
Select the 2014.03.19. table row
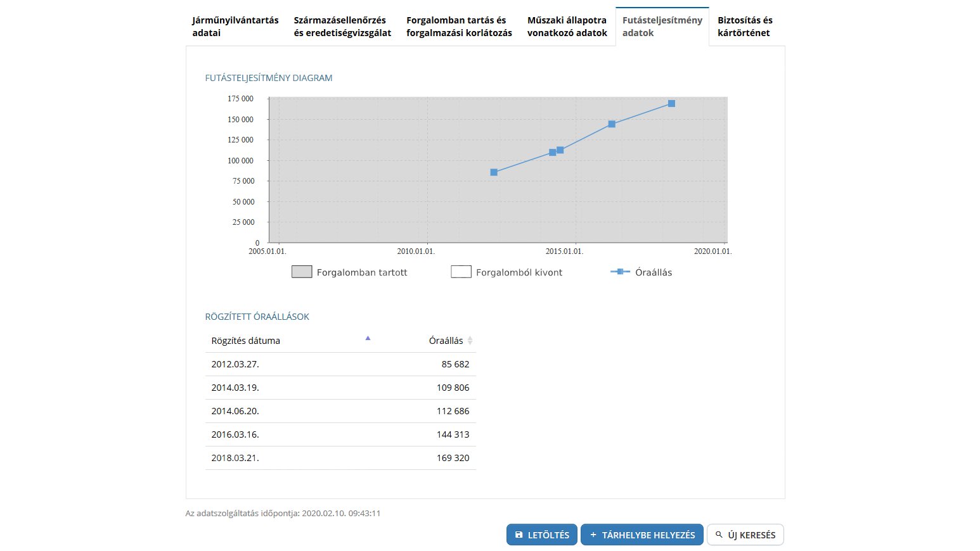pyautogui.click(x=340, y=388)
